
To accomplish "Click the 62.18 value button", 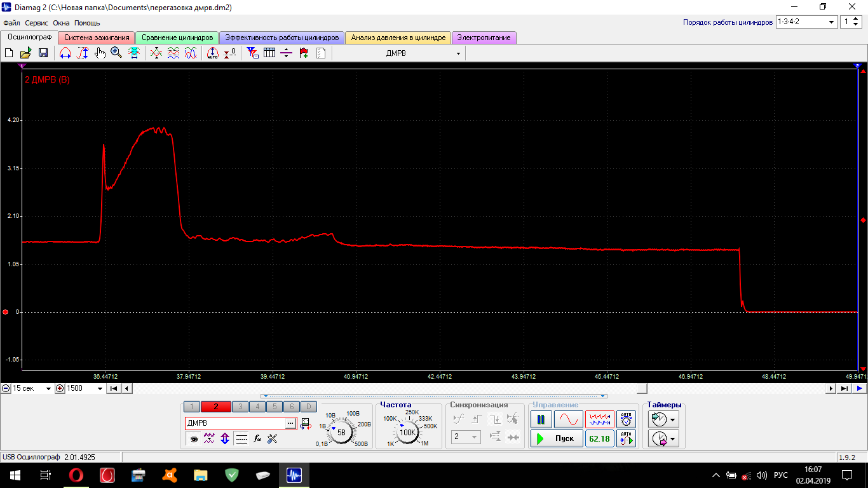I will (x=600, y=438).
